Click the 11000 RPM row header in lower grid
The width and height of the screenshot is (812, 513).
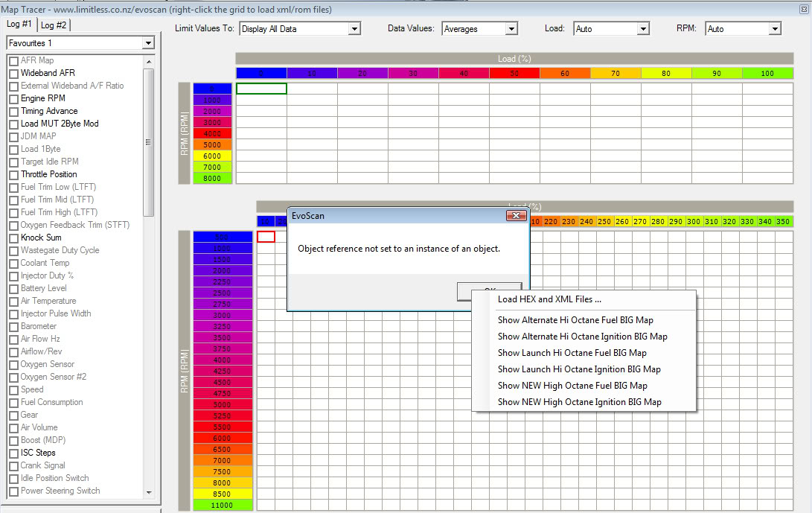(223, 506)
